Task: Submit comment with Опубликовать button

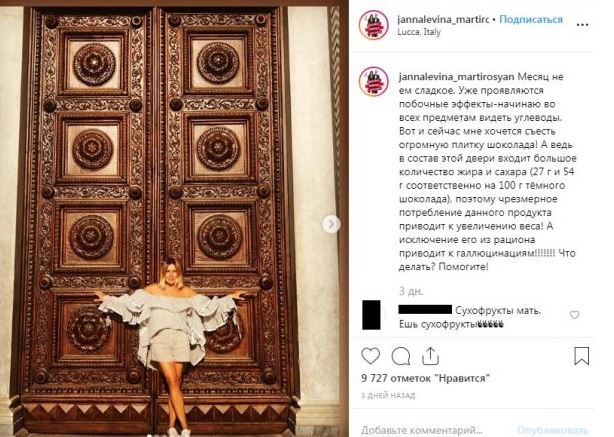Action: (x=553, y=430)
